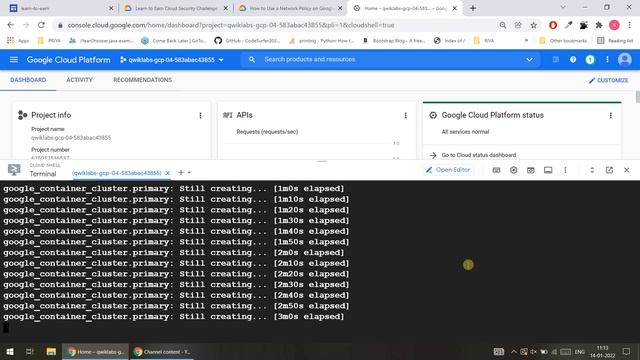The height and width of the screenshot is (360, 640).
Task: Open Cloud Shell terminal settings gear
Action: [x=513, y=170]
